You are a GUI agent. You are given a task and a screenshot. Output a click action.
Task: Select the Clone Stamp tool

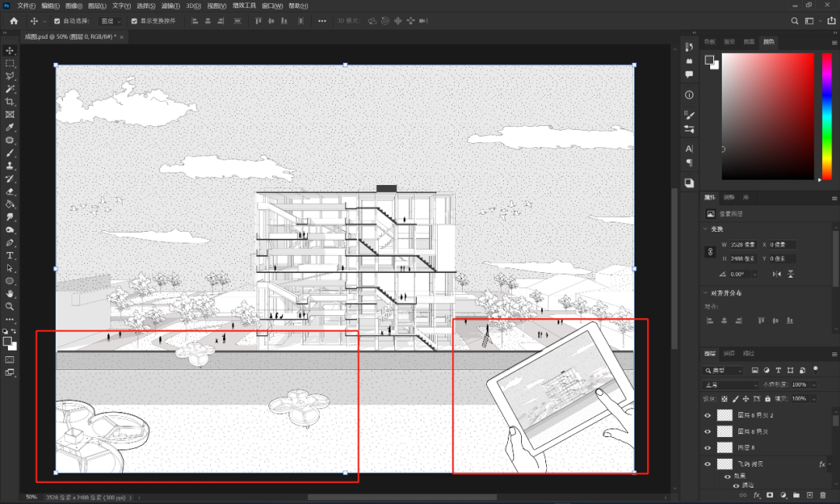(9, 166)
